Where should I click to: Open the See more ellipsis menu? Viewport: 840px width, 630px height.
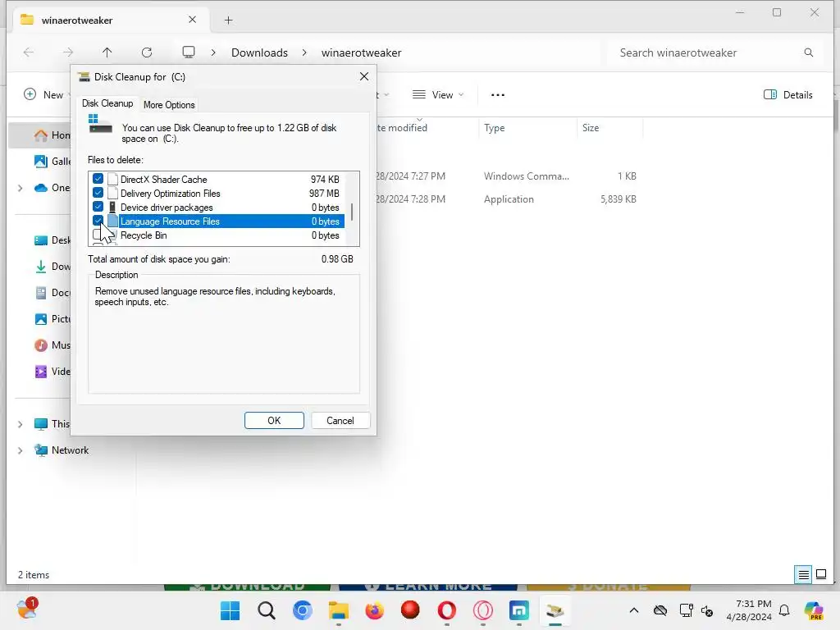[498, 95]
